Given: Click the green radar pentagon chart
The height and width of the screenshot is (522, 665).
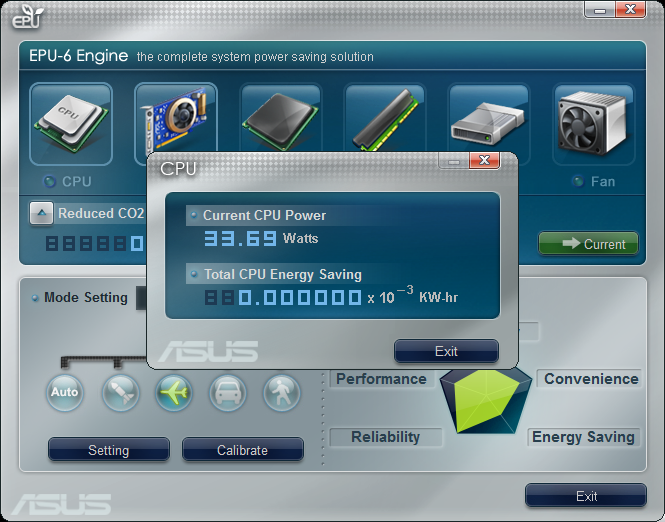Looking at the screenshot, I should (x=486, y=401).
